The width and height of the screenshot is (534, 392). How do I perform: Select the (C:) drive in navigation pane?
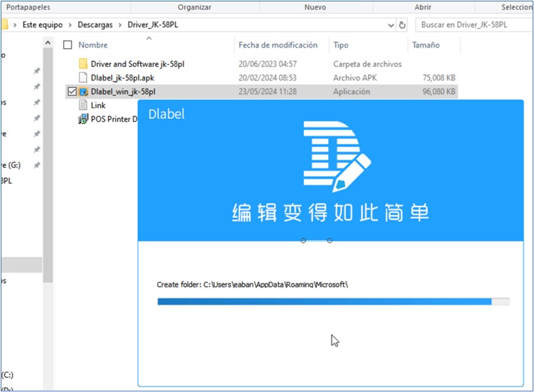(x=7, y=375)
